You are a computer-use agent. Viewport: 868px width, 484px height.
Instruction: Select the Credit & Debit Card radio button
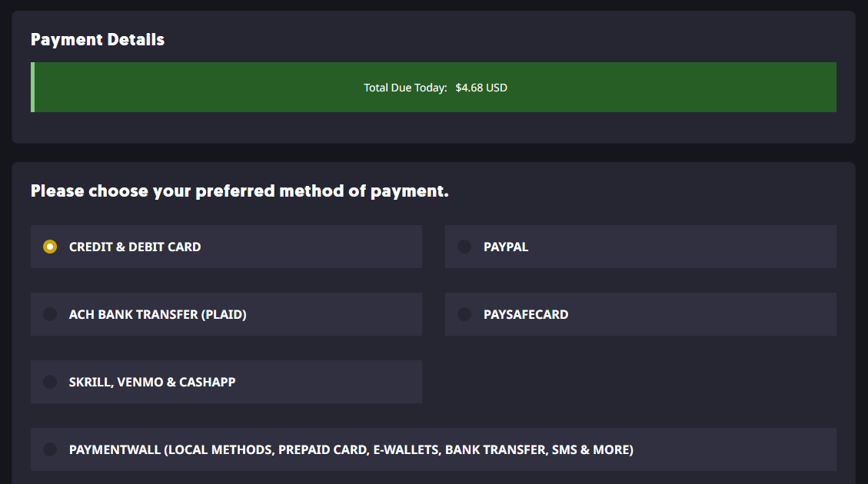(50, 247)
